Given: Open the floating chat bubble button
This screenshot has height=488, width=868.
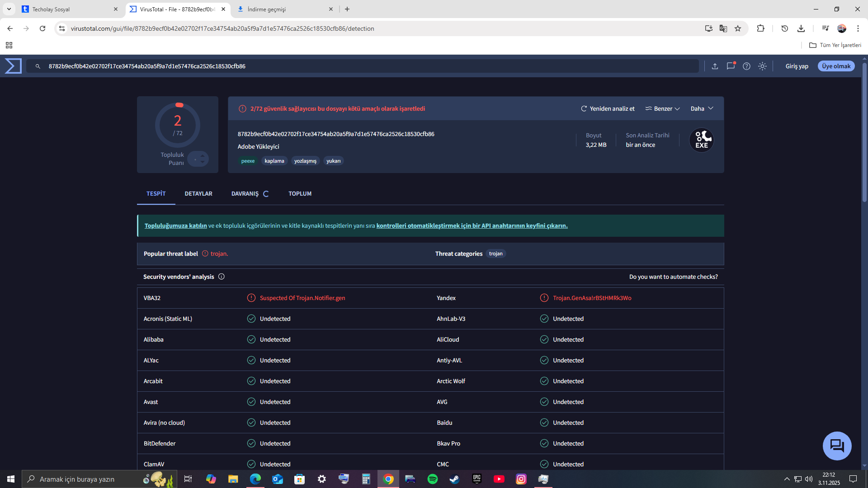Looking at the screenshot, I should 837,446.
